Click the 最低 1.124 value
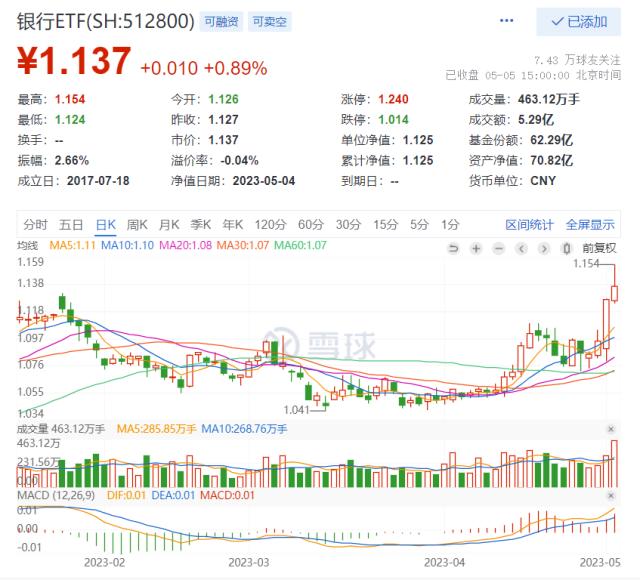 70,120
